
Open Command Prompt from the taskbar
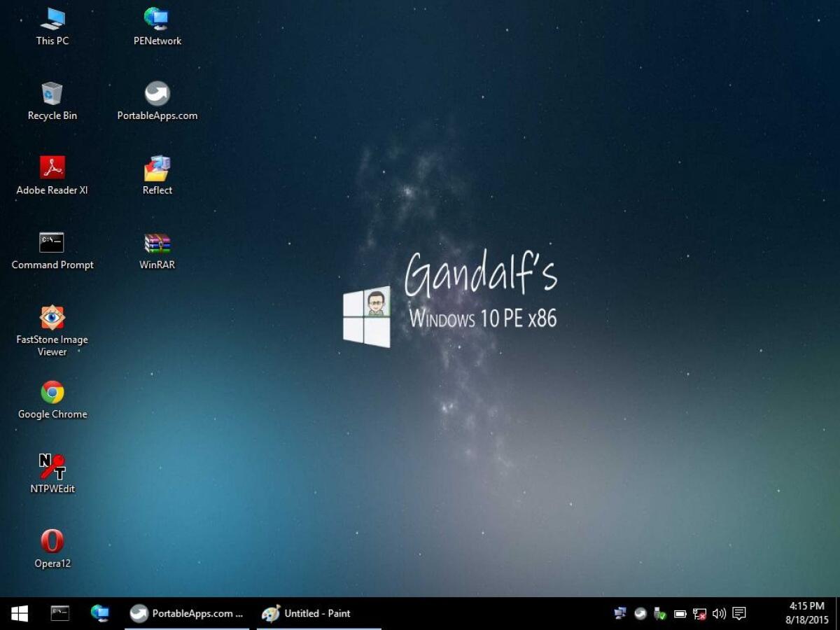pyautogui.click(x=59, y=613)
